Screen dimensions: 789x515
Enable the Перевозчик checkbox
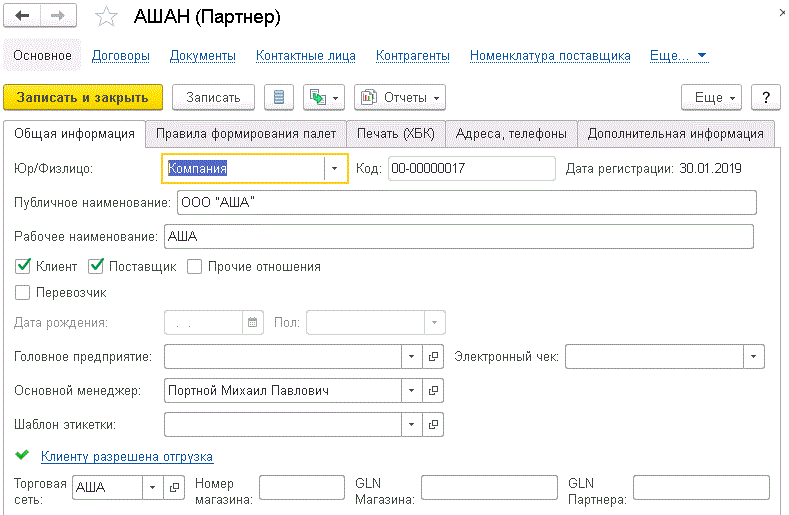pyautogui.click(x=23, y=293)
